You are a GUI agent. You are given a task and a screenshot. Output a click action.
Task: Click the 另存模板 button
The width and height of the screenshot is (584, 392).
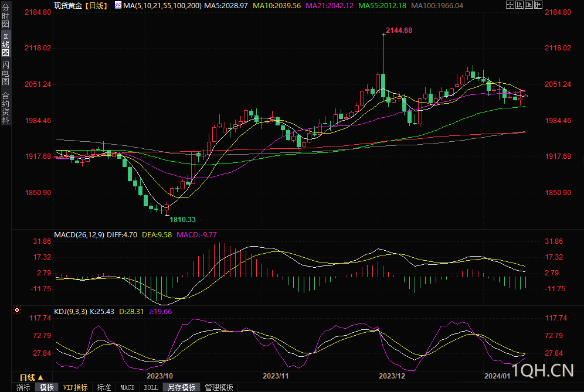[x=181, y=387]
